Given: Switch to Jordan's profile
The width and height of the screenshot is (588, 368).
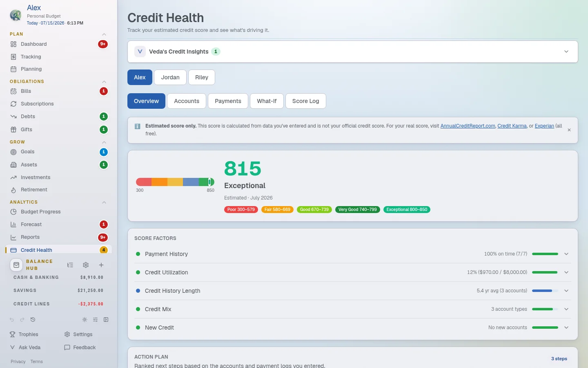Looking at the screenshot, I should click(170, 77).
